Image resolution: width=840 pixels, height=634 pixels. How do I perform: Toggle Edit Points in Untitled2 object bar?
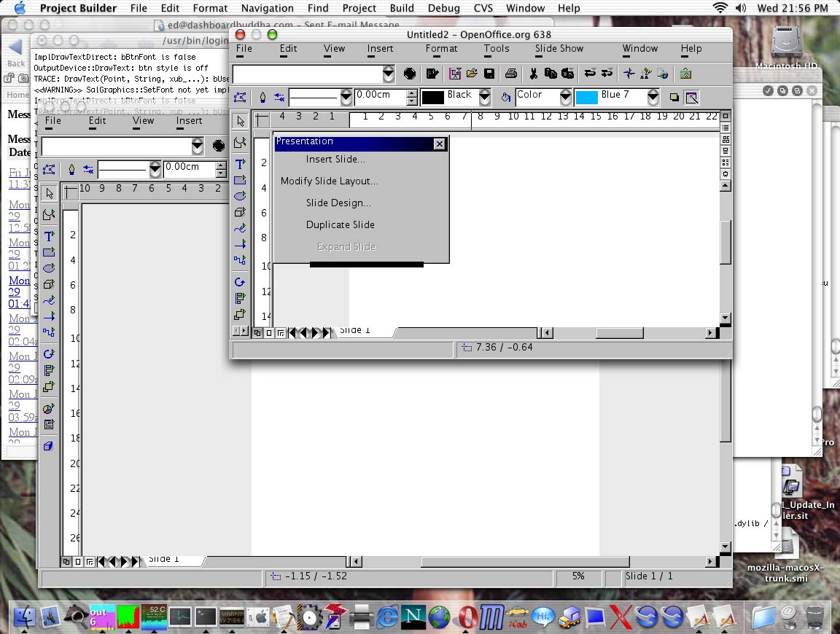tap(240, 98)
